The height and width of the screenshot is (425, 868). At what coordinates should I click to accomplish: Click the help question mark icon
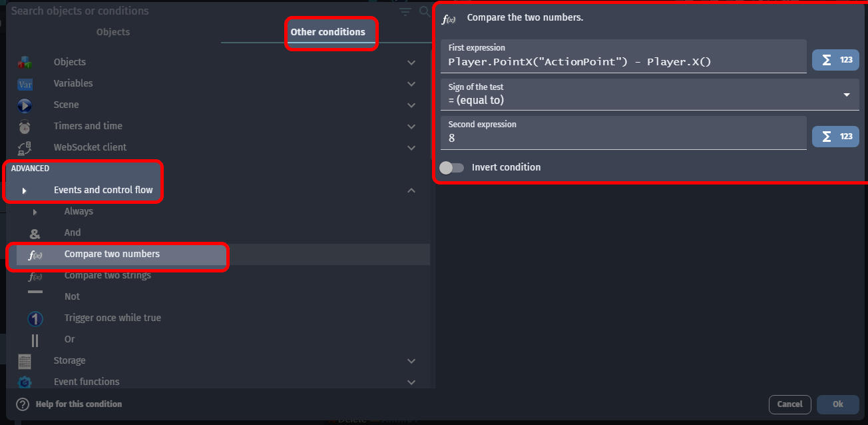[23, 404]
